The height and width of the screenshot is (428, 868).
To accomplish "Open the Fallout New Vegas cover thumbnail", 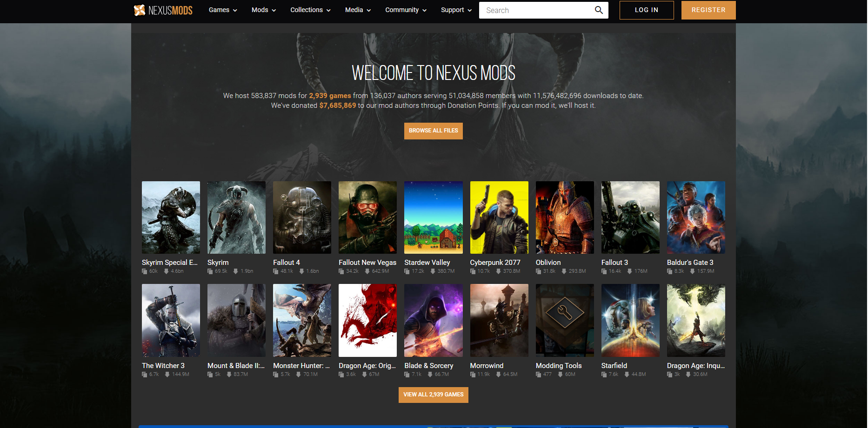I will coord(367,217).
